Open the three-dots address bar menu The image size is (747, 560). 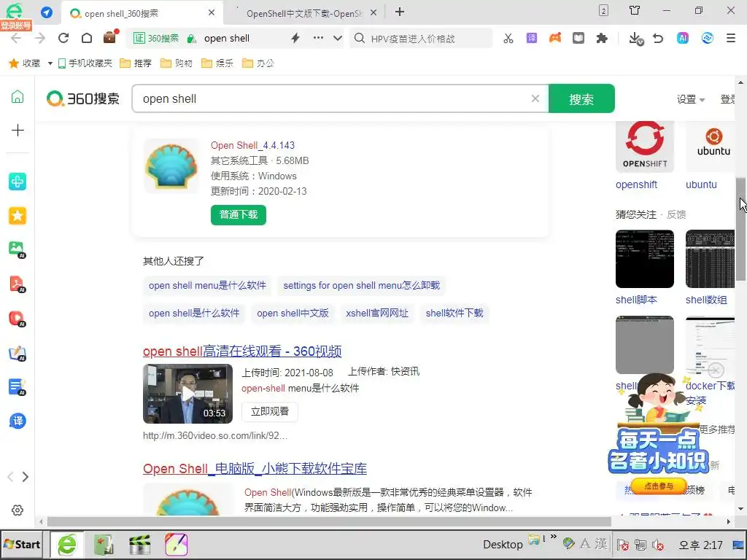pyautogui.click(x=318, y=38)
